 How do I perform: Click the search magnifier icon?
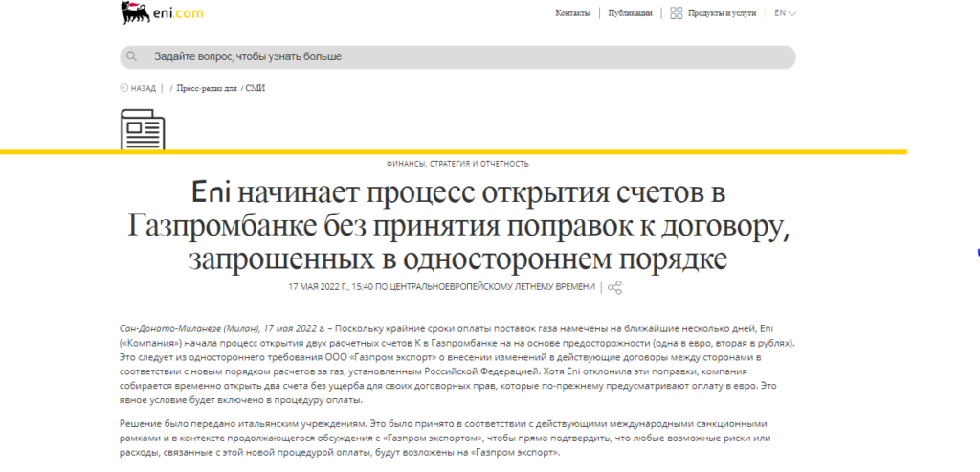click(131, 56)
